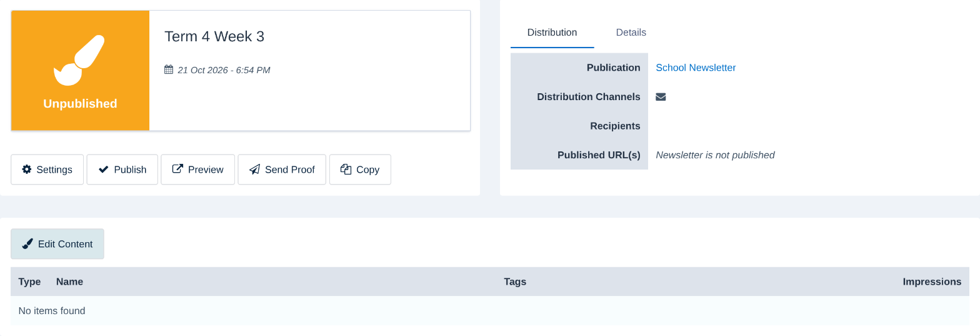Click the Type column header
Viewport: 980px width, 336px height.
(x=29, y=282)
